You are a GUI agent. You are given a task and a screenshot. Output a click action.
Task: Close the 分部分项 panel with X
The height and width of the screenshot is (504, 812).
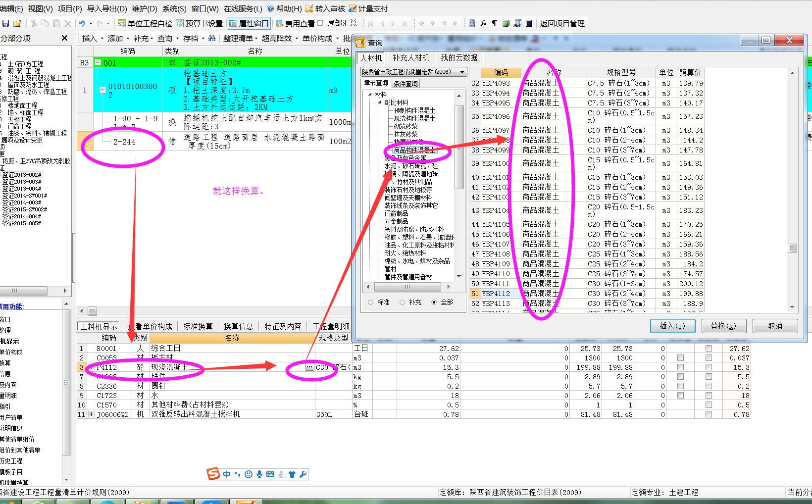64,38
